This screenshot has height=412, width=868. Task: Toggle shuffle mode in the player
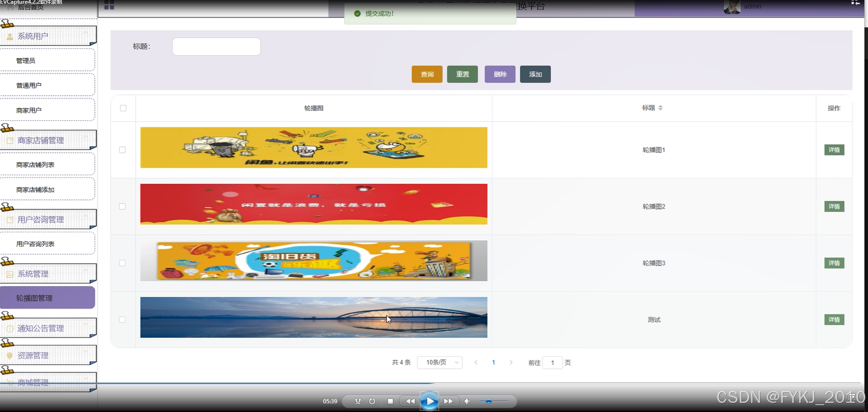coord(358,401)
